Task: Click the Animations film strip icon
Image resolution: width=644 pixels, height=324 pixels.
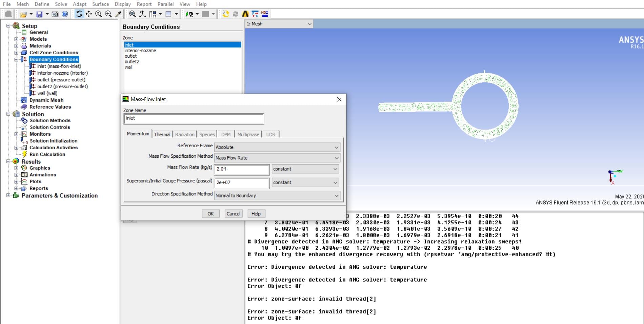Action: click(24, 175)
